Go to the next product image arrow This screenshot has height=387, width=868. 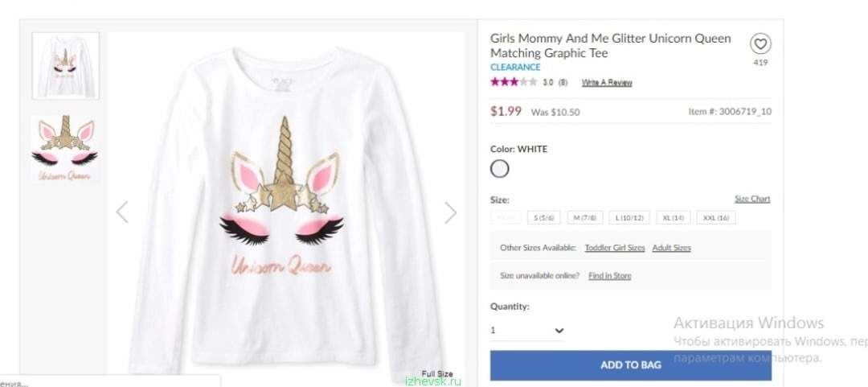coord(451,212)
